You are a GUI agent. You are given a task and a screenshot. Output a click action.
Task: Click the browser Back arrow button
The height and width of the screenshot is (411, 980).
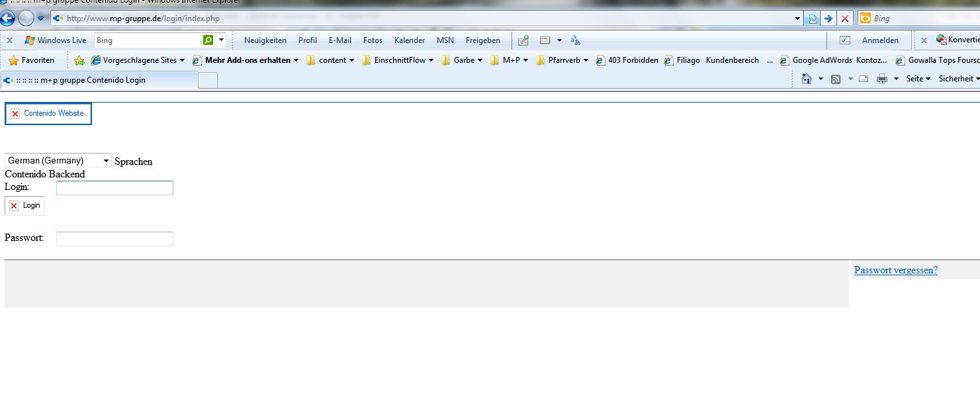(8, 19)
